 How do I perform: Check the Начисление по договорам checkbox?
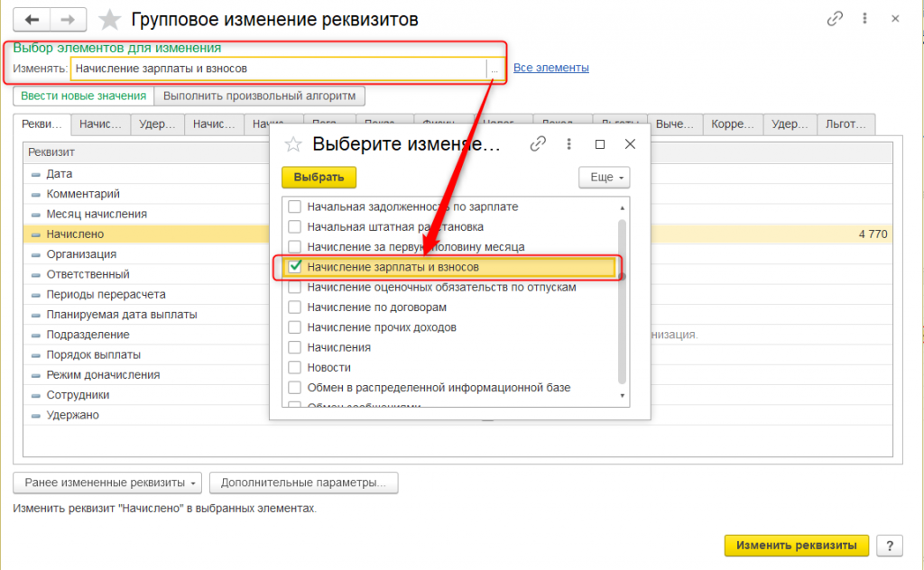[x=294, y=308]
